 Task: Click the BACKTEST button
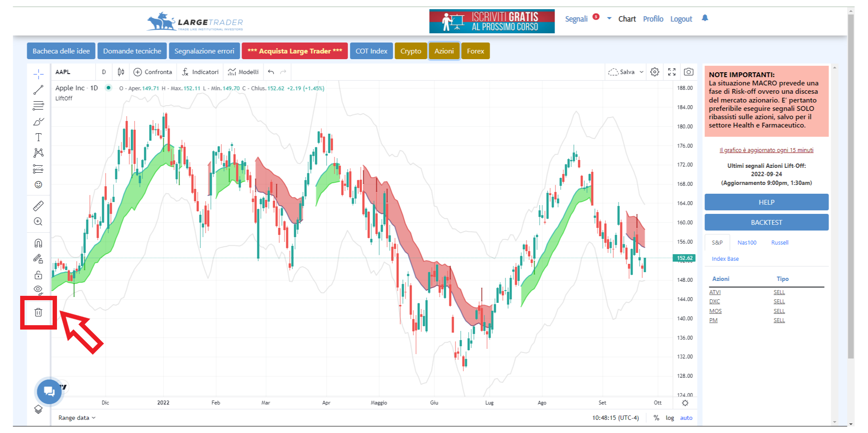[766, 222]
